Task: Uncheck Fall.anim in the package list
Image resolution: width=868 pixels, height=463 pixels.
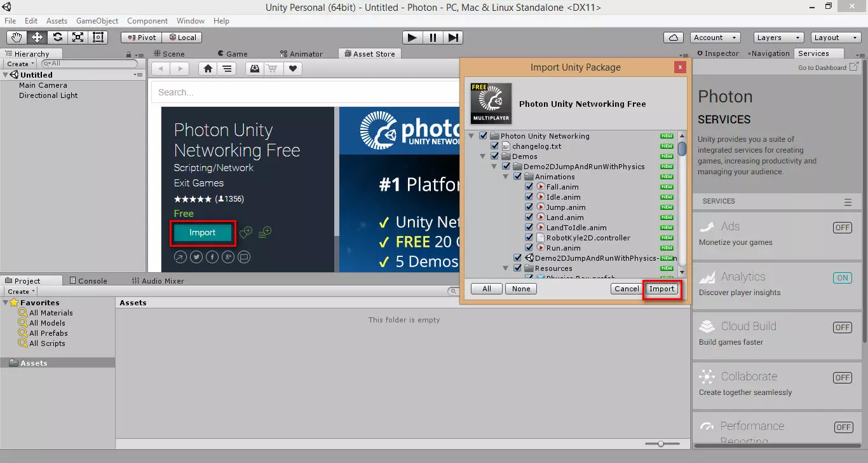Action: click(529, 187)
